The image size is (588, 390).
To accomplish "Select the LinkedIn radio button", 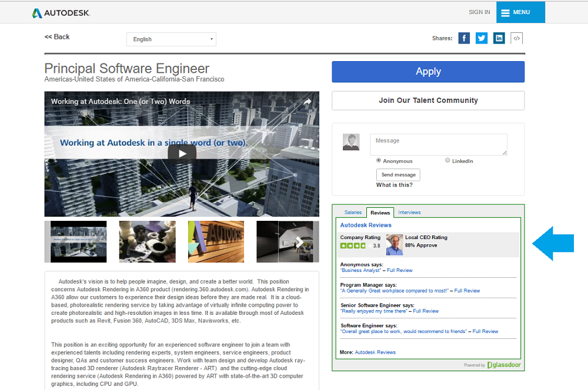I will [447, 160].
